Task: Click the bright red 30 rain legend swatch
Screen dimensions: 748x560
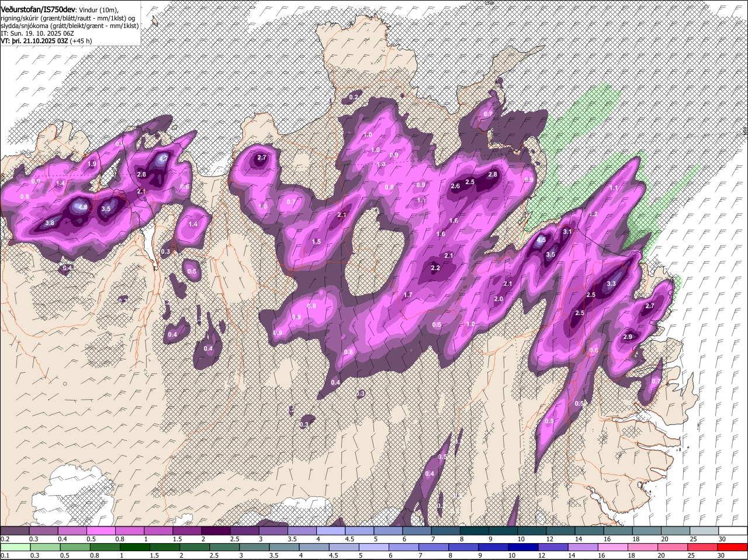Action: click(x=733, y=547)
